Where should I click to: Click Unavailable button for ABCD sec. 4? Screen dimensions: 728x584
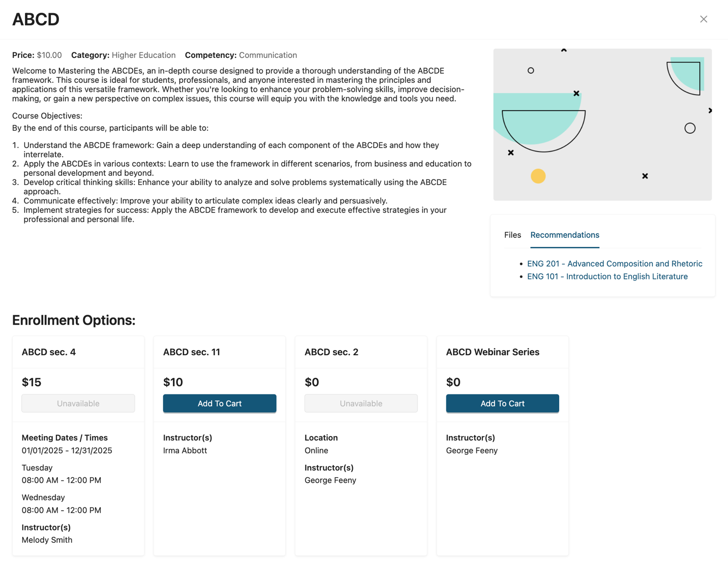coord(78,404)
